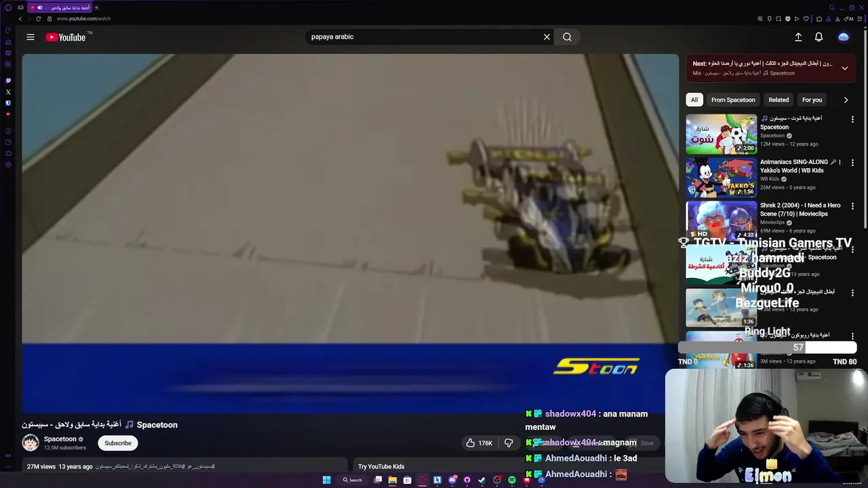Run the YouTube search with the magnifier button
This screenshot has width=868, height=488.
567,37
